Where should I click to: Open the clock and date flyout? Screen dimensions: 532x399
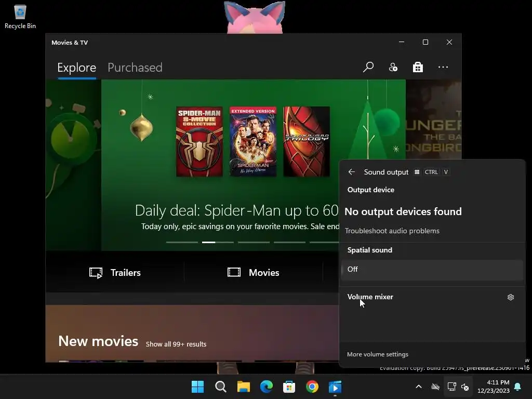click(494, 387)
